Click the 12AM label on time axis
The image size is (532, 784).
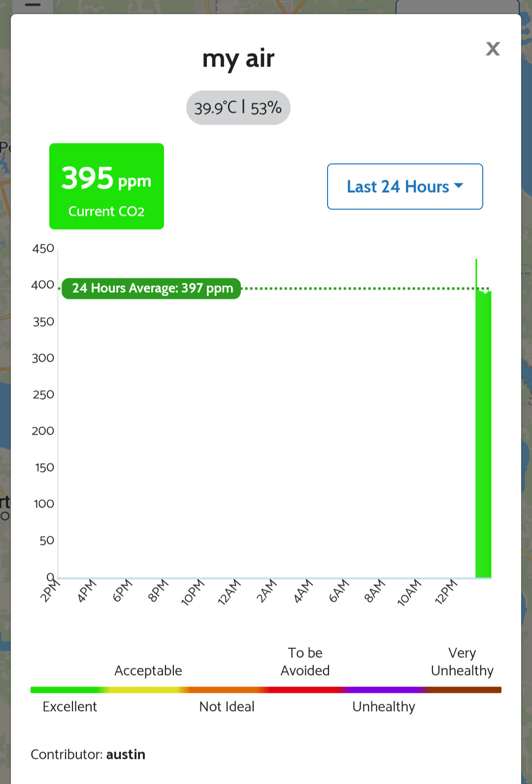click(x=230, y=592)
